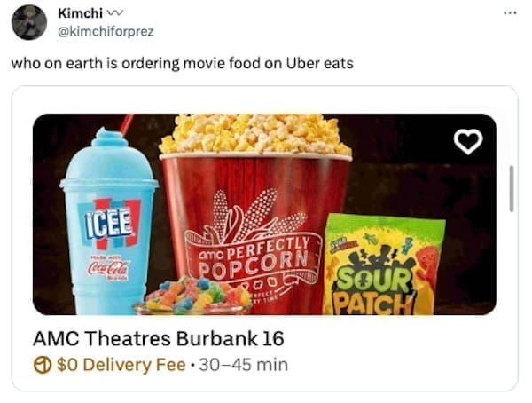
Task: Click the tweet text about movie food
Action: [182, 64]
